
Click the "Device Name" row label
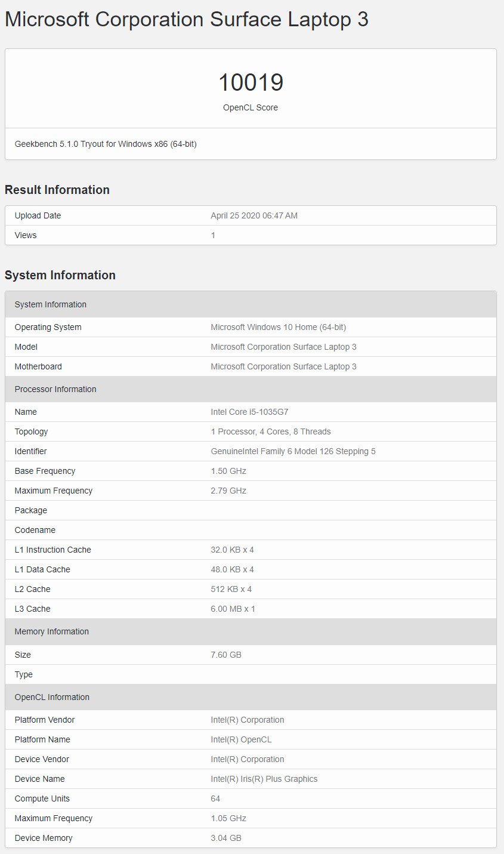click(40, 779)
